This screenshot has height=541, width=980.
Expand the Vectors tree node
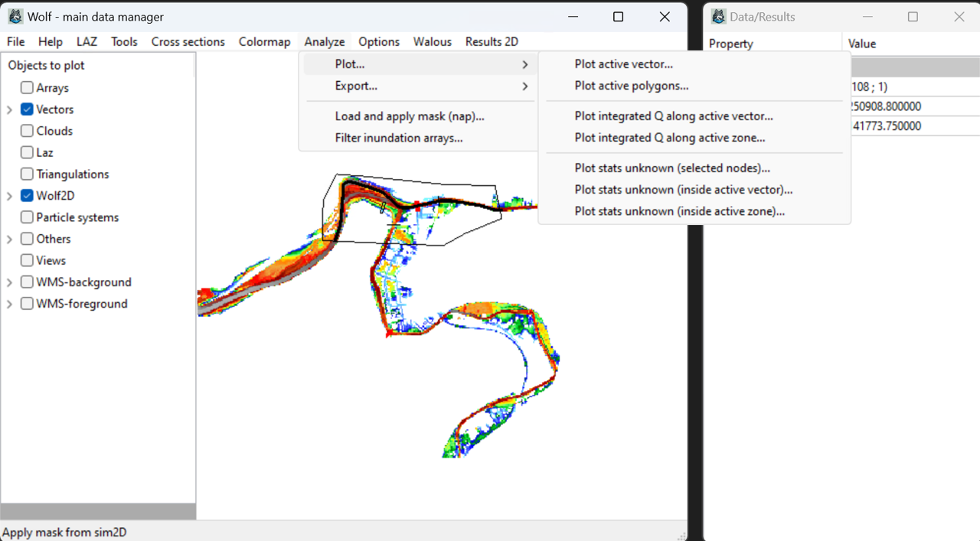(x=9, y=110)
